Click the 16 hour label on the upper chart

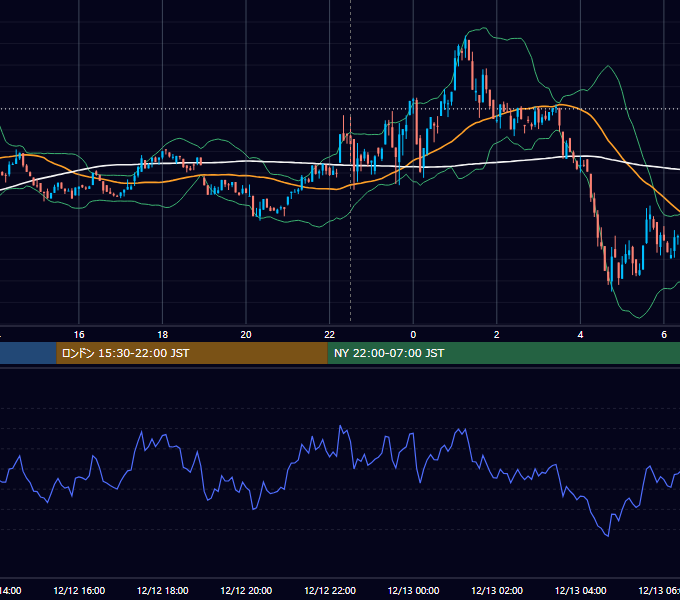pos(79,335)
